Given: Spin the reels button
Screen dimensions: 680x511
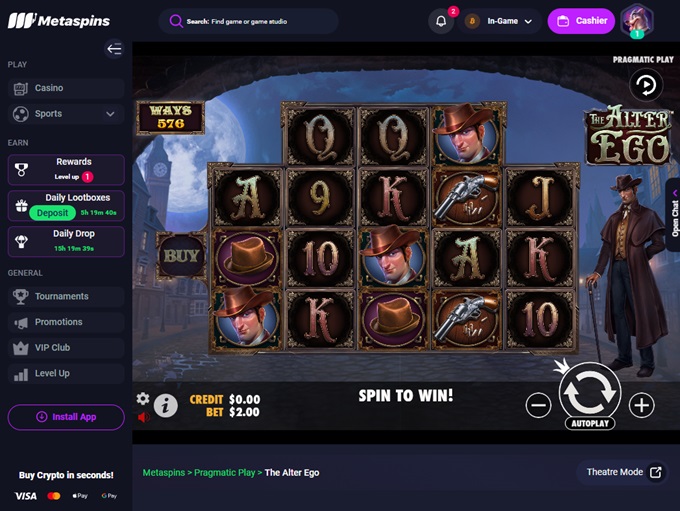Looking at the screenshot, I should [x=590, y=393].
